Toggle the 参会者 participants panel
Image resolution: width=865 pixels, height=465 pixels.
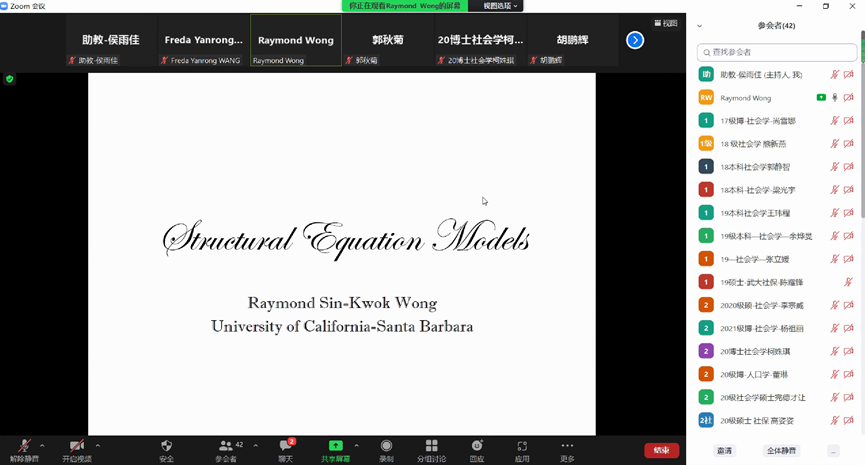[x=226, y=445]
